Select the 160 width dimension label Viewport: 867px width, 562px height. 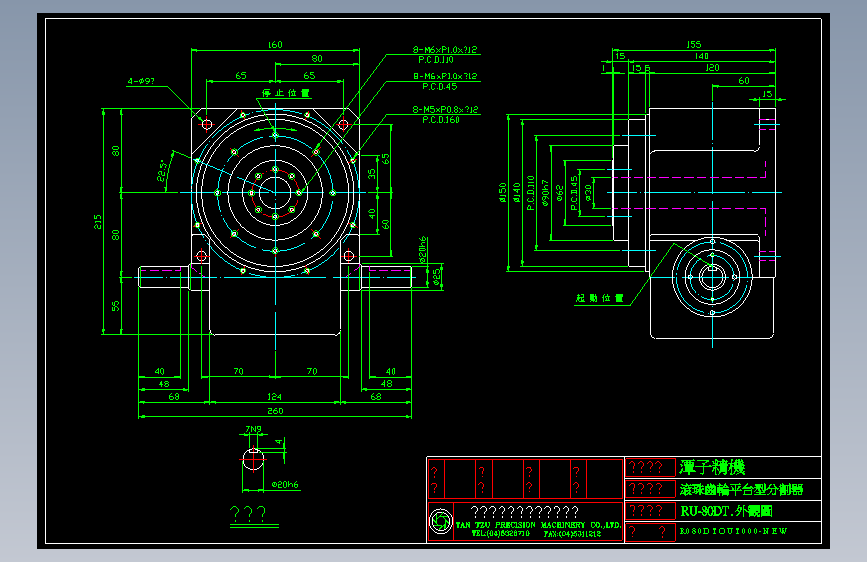point(275,45)
